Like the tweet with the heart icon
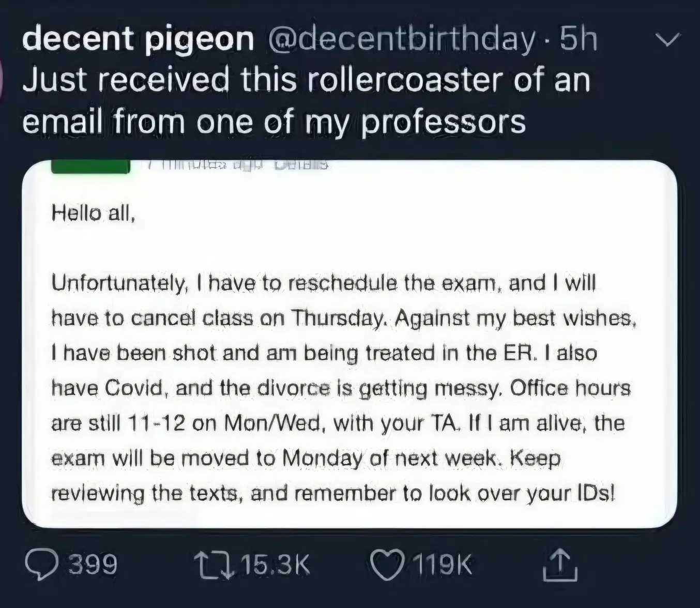 [388, 565]
